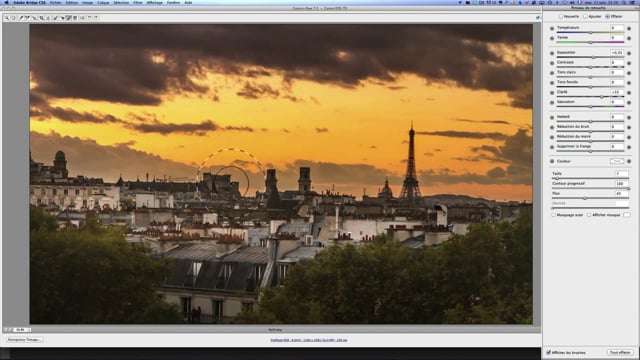Image resolution: width=640 pixels, height=360 pixels.
Task: Click the Couleur swatch in adjustment panel
Action: click(617, 161)
